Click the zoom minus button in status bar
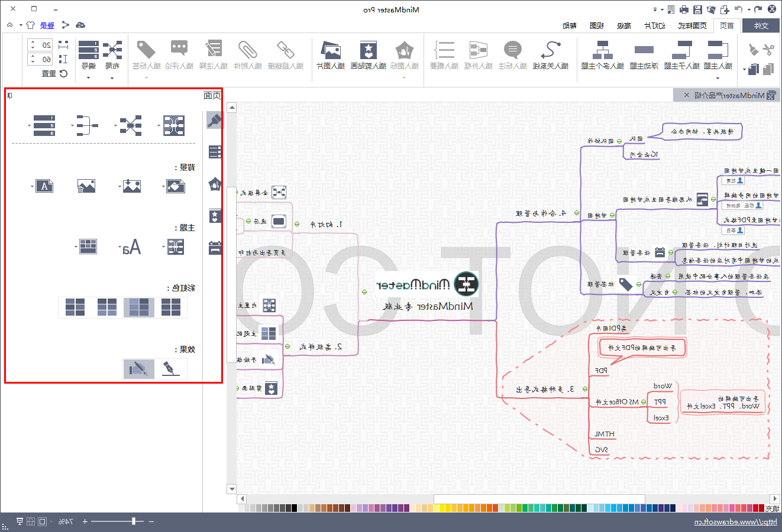This screenshot has width=782, height=532. coord(151,521)
